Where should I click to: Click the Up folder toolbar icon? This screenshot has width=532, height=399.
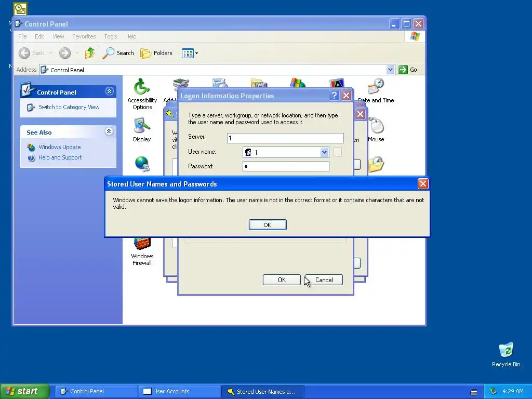(89, 53)
